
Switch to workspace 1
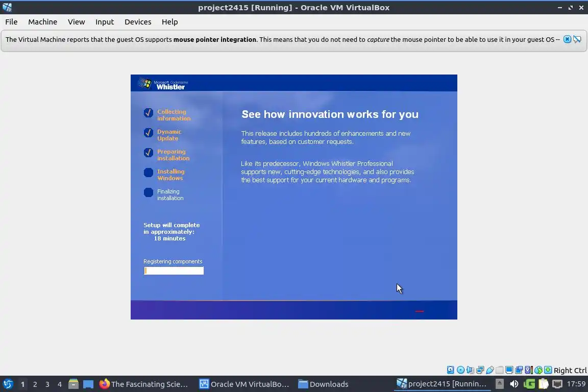pyautogui.click(x=22, y=384)
